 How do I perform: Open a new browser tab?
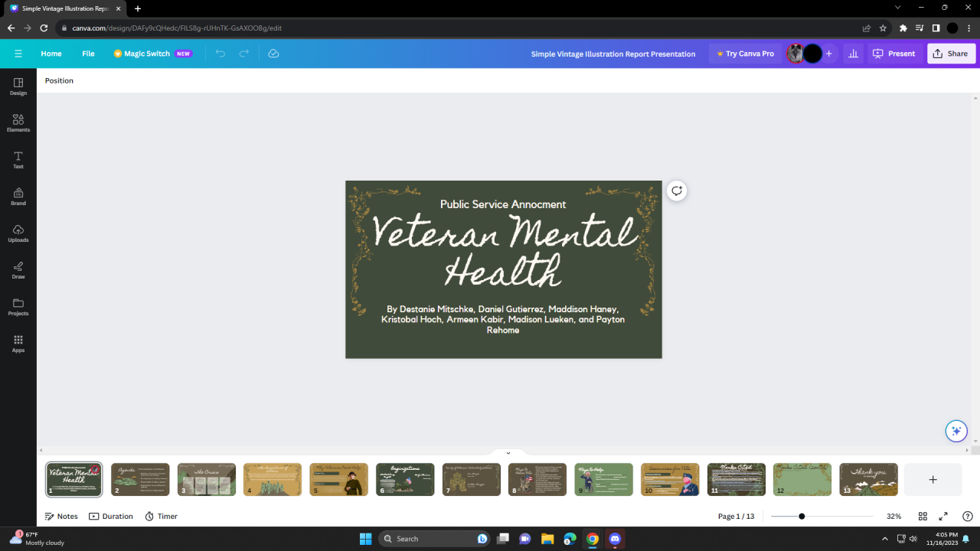pyautogui.click(x=138, y=8)
